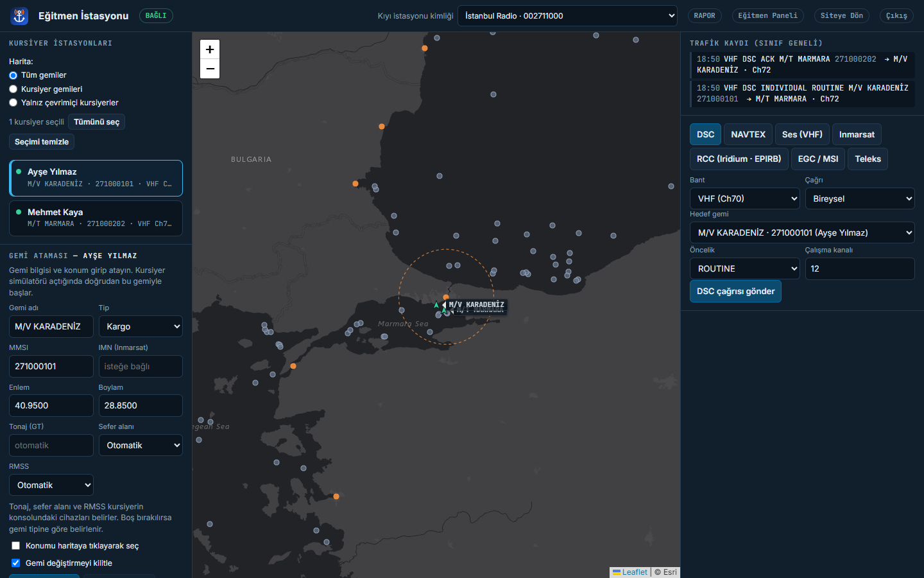Log out with Çıkış button
Viewport: 924px width, 578px height.
pos(896,15)
